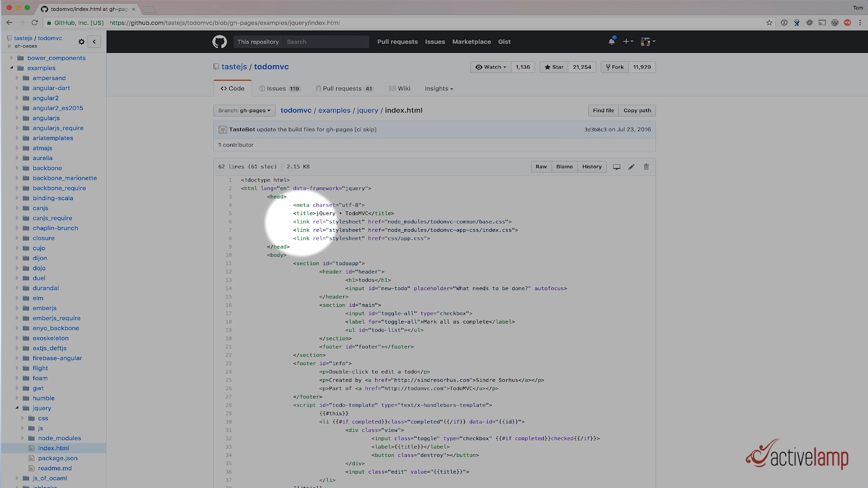
Task: Select index.html in file tree
Action: (53, 448)
